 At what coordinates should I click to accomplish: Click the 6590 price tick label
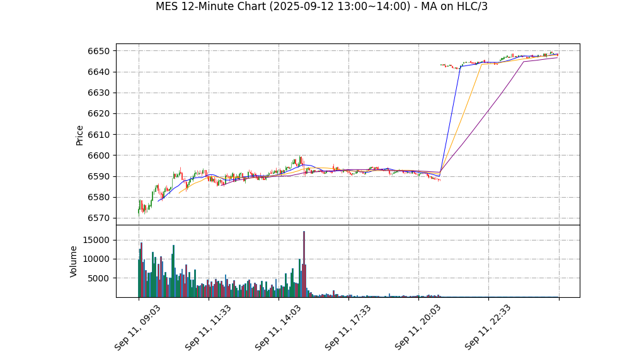coord(98,176)
